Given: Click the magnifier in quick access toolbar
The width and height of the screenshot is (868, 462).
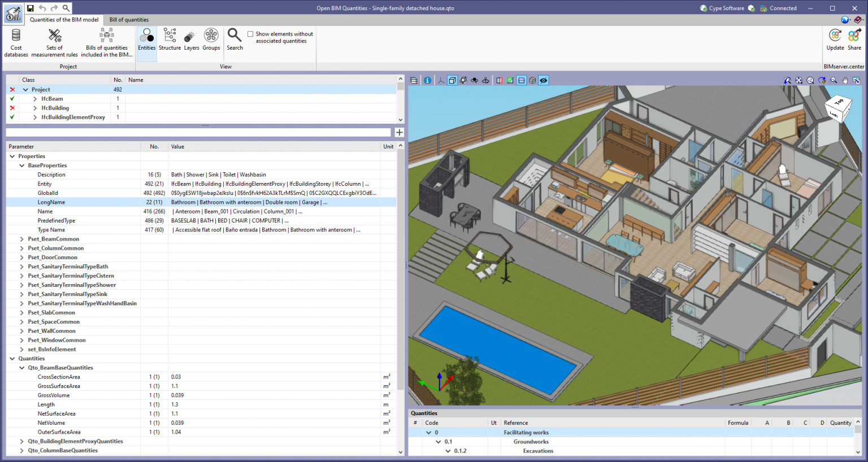Looking at the screenshot, I should [x=66, y=8].
